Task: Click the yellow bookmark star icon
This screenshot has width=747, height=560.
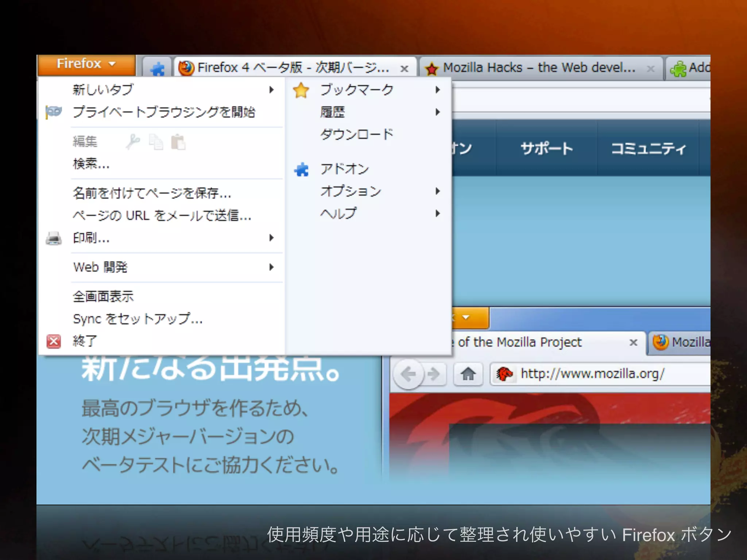Action: (x=301, y=90)
